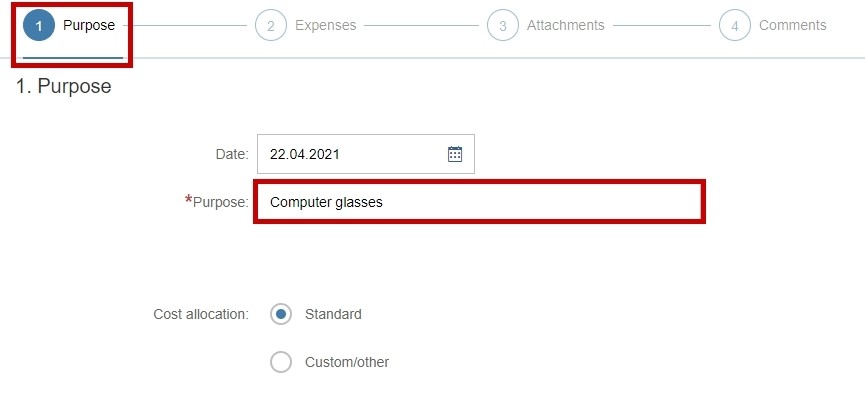
Task: Jump to the Comments step label
Action: coord(793,25)
